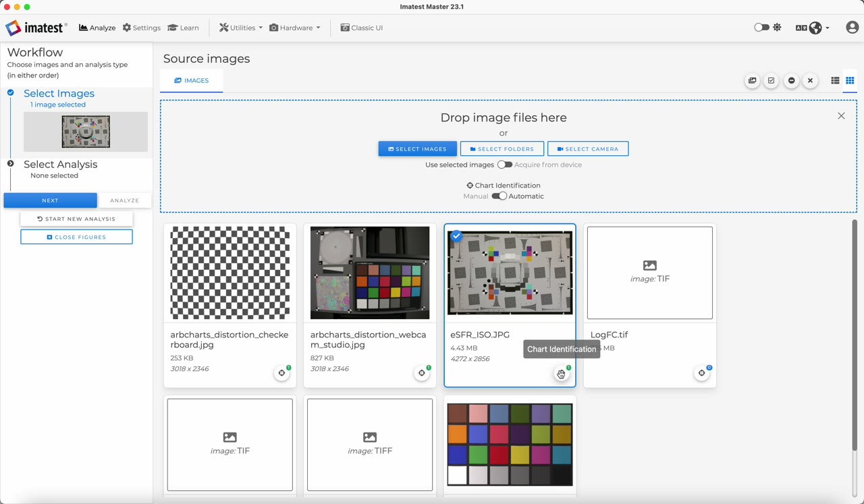Image resolution: width=864 pixels, height=504 pixels.
Task: Click the Imatest logo
Action: coord(36,28)
